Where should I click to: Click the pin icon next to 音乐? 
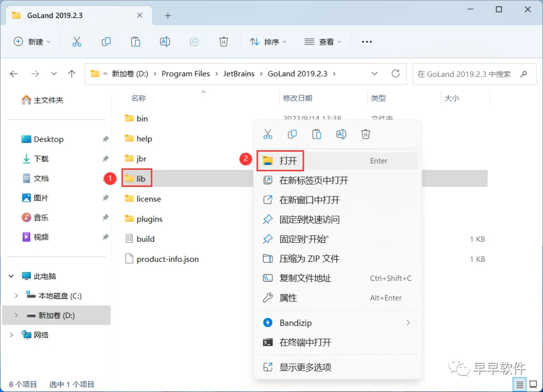[x=105, y=218]
